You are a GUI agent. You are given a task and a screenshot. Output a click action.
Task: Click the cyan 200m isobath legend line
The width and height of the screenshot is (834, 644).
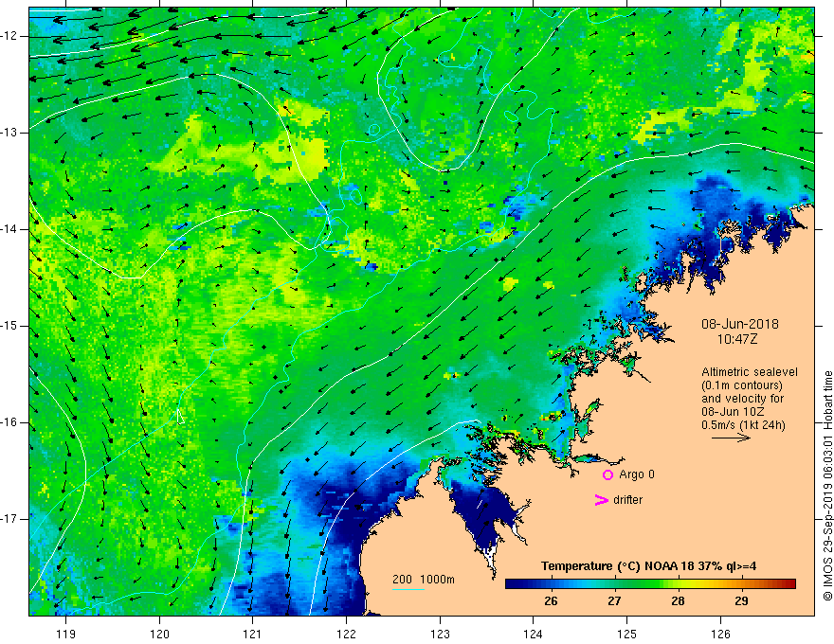pos(408,589)
